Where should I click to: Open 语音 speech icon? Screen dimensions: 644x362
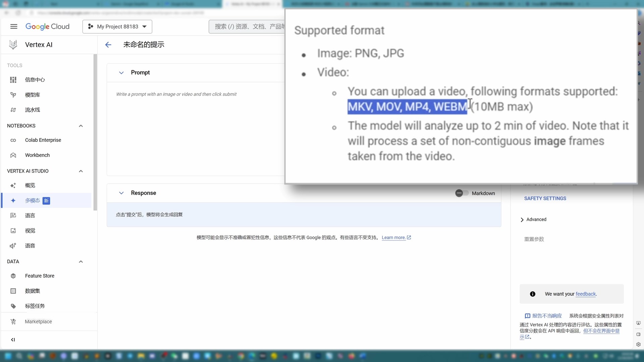[x=13, y=246]
